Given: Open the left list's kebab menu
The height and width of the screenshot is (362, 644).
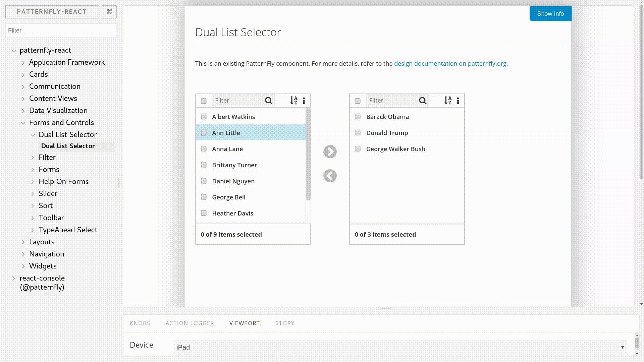Looking at the screenshot, I should (304, 101).
